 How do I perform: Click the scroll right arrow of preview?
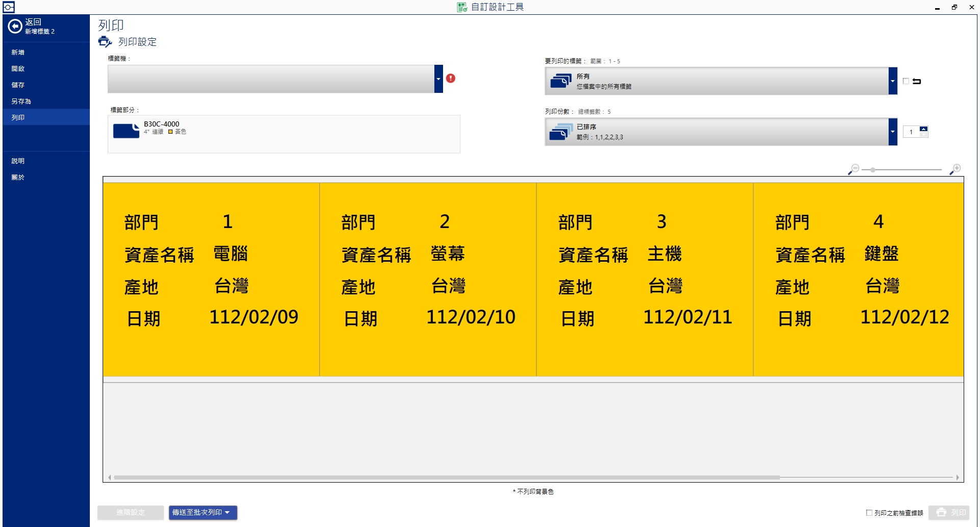point(957,478)
